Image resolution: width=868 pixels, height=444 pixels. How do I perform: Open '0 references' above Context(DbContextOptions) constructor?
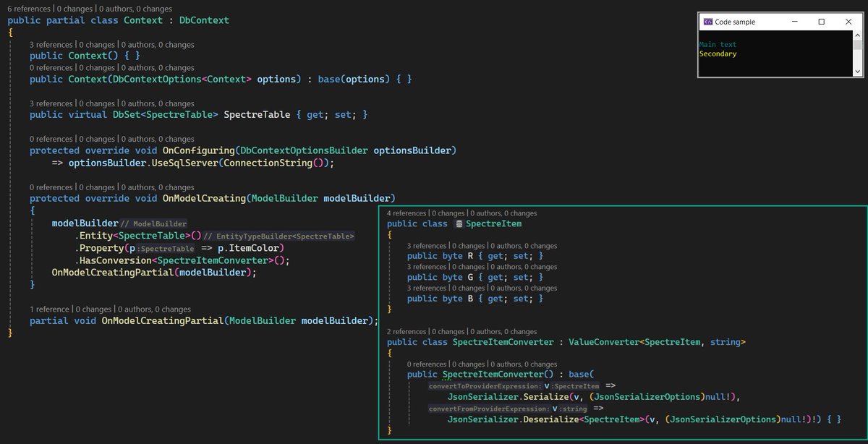[x=51, y=67]
